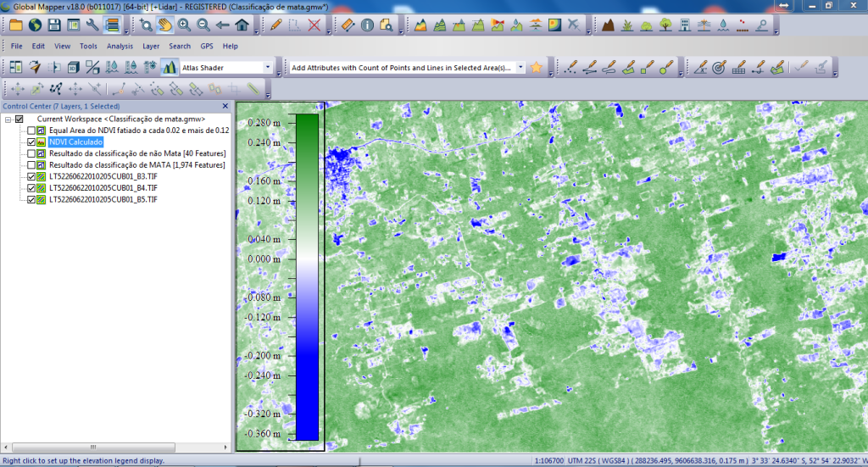Select the Digitizer pencil tool

[x=276, y=25]
